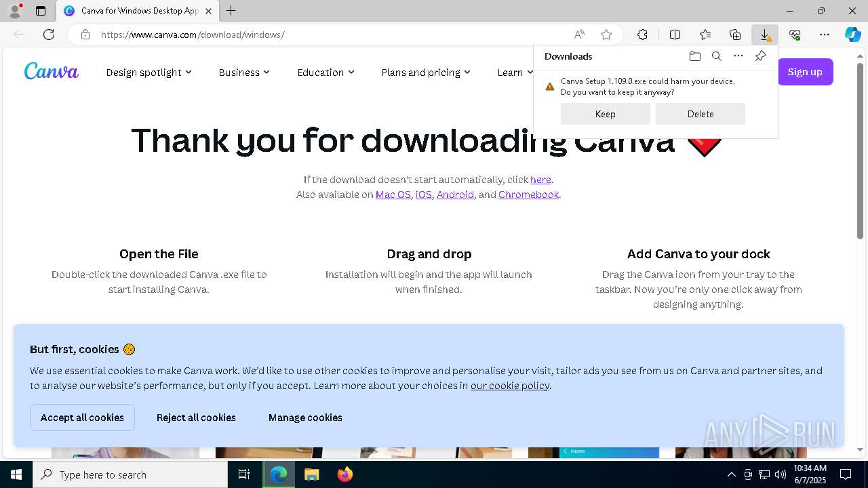
Task: Open Windows Start menu
Action: tap(16, 474)
